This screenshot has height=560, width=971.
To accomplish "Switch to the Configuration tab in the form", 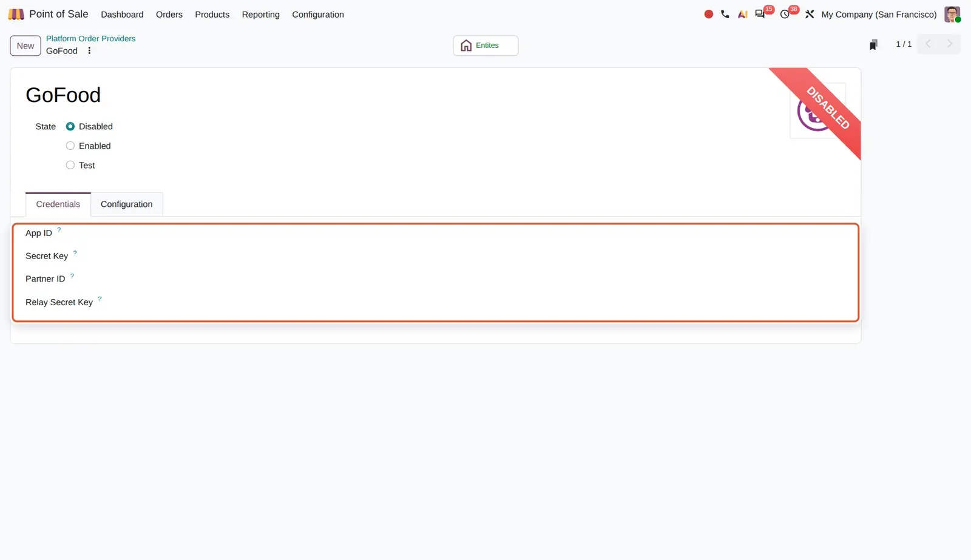I will 127,204.
